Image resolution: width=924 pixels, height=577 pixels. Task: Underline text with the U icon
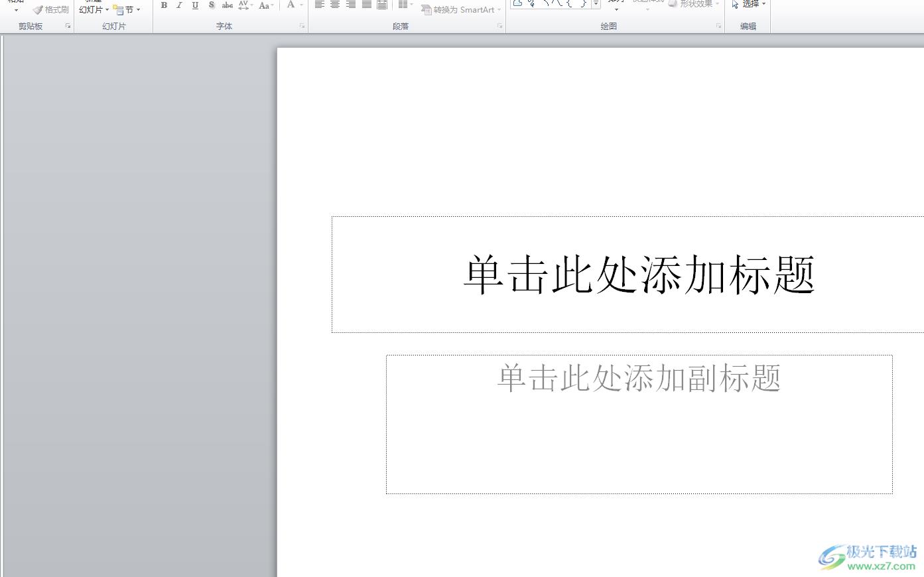[x=195, y=5]
